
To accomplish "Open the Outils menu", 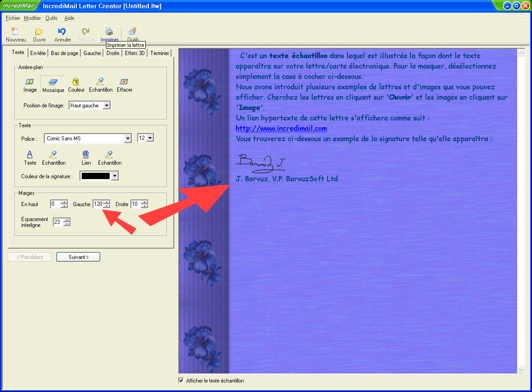I will tap(51, 18).
